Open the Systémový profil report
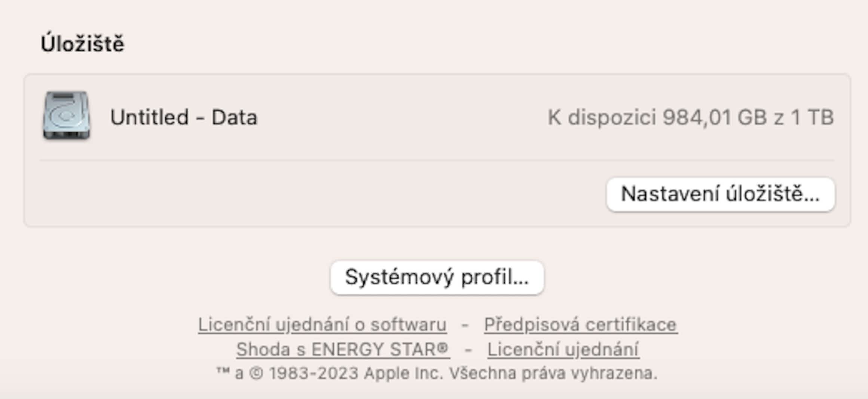 pyautogui.click(x=437, y=277)
